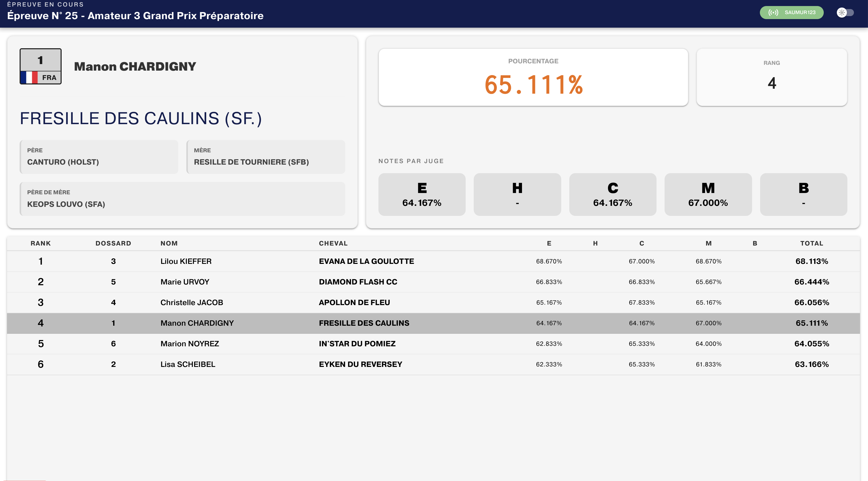Click the 65.111% pourcentage card
Viewport: 868px width, 481px height.
[x=533, y=77]
